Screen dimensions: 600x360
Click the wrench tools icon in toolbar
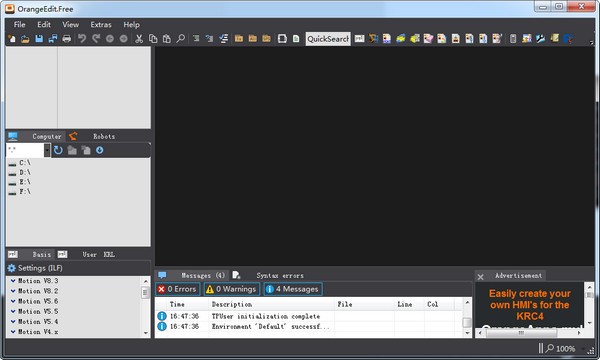pyautogui.click(x=540, y=39)
